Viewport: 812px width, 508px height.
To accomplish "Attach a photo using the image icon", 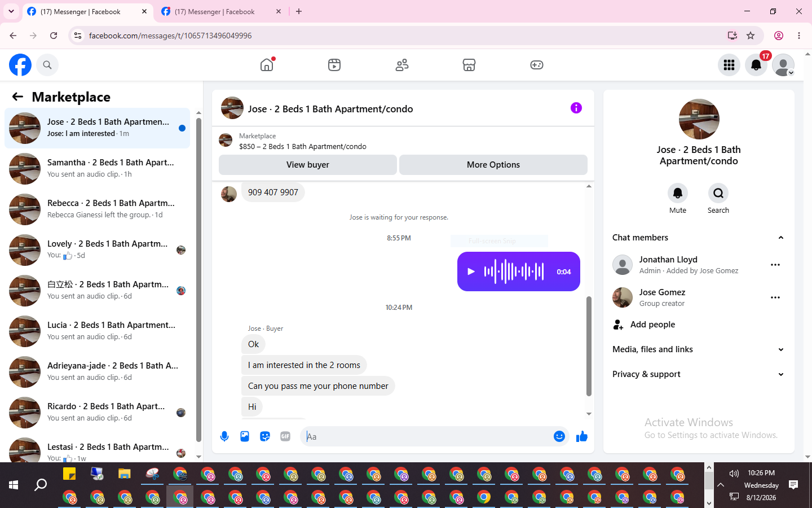I will [245, 436].
